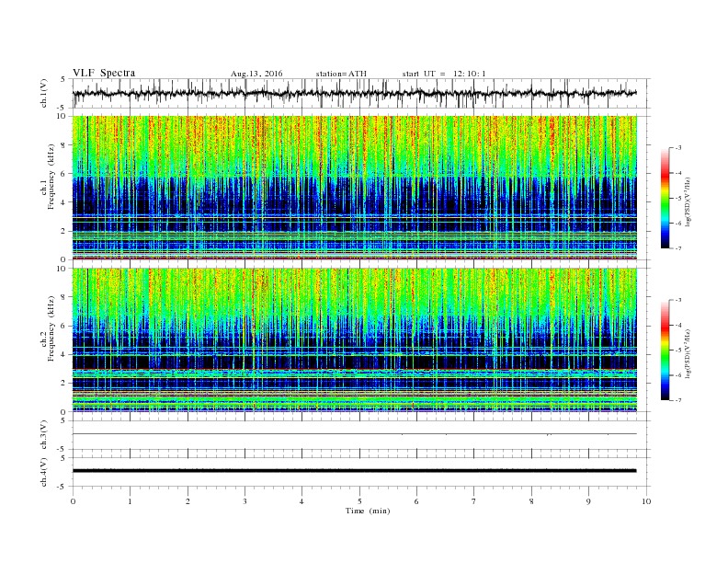Click the ch.2 spectrogram '4' kHz tick label
The height and width of the screenshot is (563, 728).
tap(65, 354)
